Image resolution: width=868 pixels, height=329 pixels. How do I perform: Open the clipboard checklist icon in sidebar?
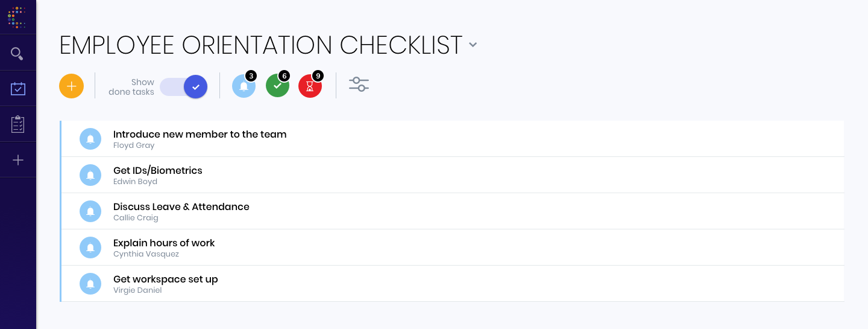pos(17,124)
